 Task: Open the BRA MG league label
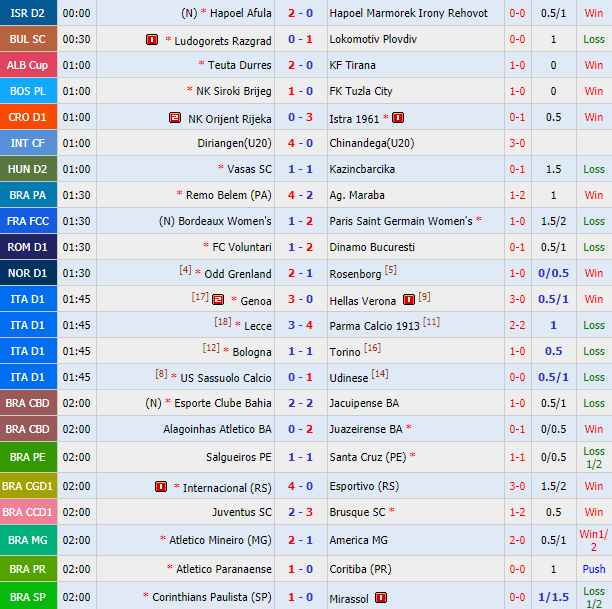click(x=28, y=540)
